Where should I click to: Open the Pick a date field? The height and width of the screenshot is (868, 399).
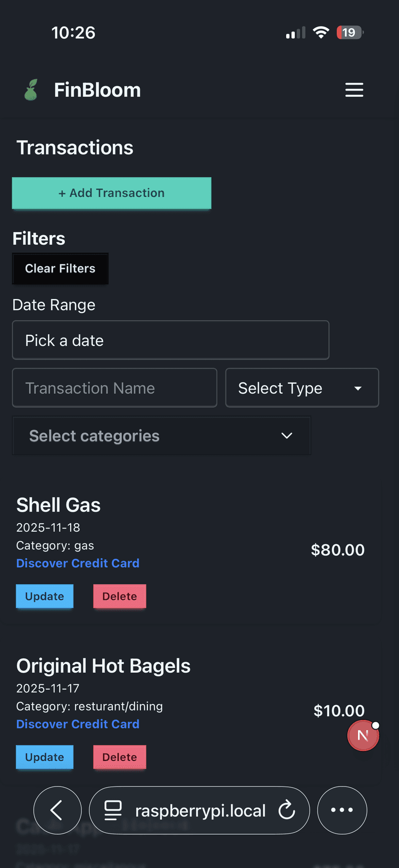(170, 340)
